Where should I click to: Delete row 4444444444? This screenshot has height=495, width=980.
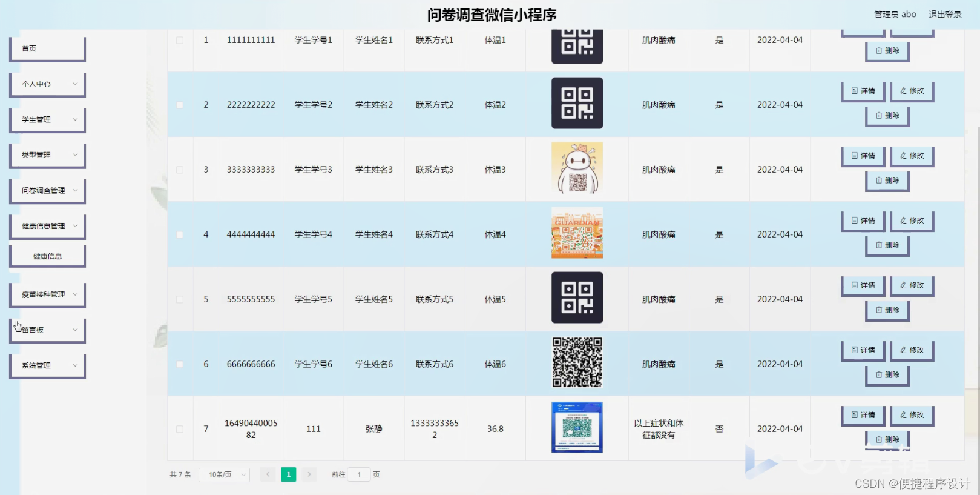[x=887, y=245]
